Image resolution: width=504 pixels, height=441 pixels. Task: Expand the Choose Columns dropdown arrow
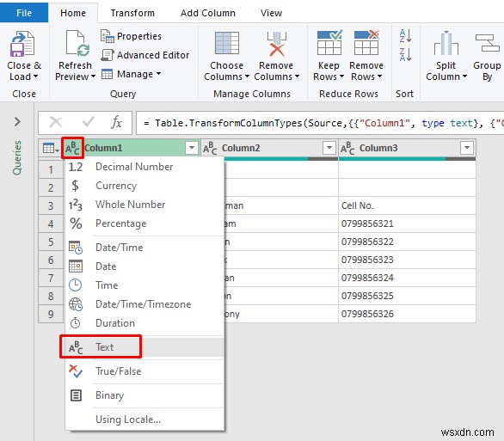pos(247,77)
